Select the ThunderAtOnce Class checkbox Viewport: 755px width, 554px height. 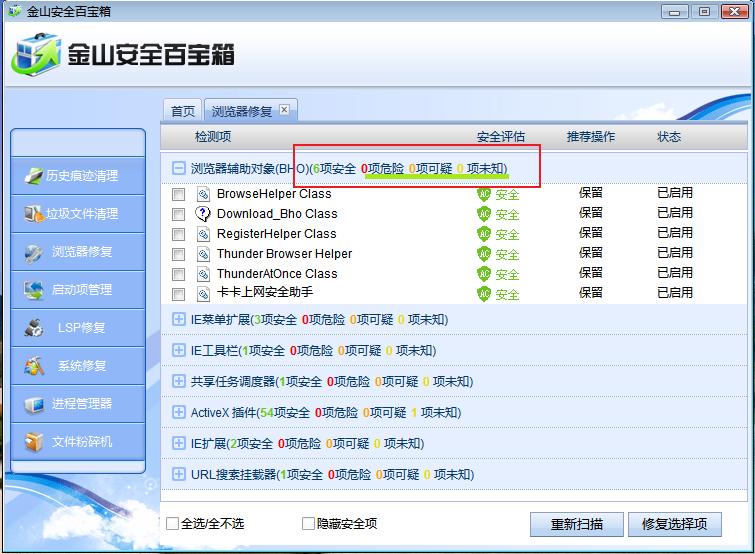click(x=178, y=274)
